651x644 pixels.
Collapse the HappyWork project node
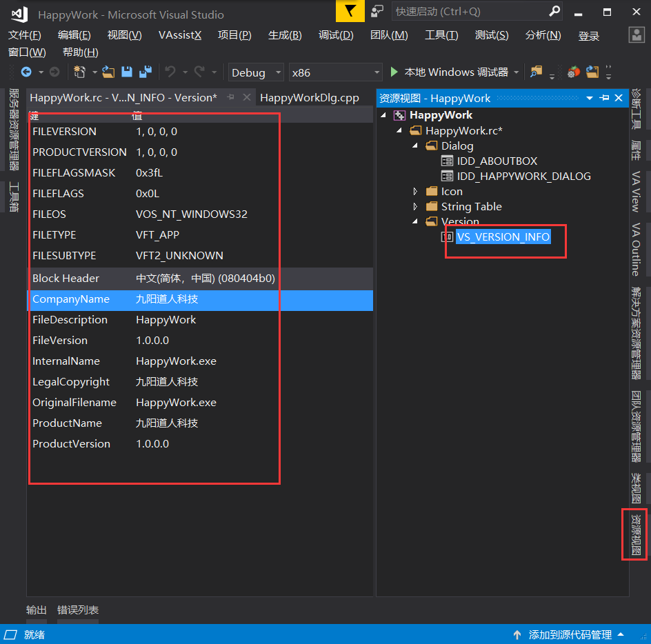pyautogui.click(x=383, y=115)
